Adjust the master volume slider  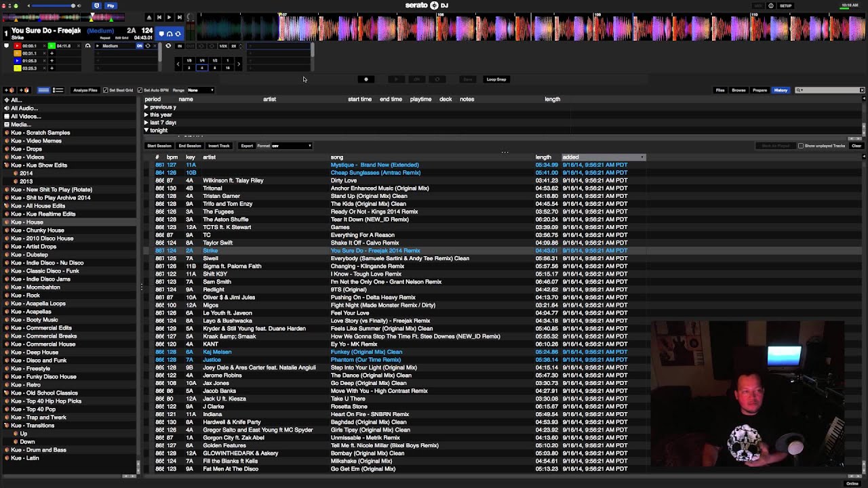[x=52, y=5]
